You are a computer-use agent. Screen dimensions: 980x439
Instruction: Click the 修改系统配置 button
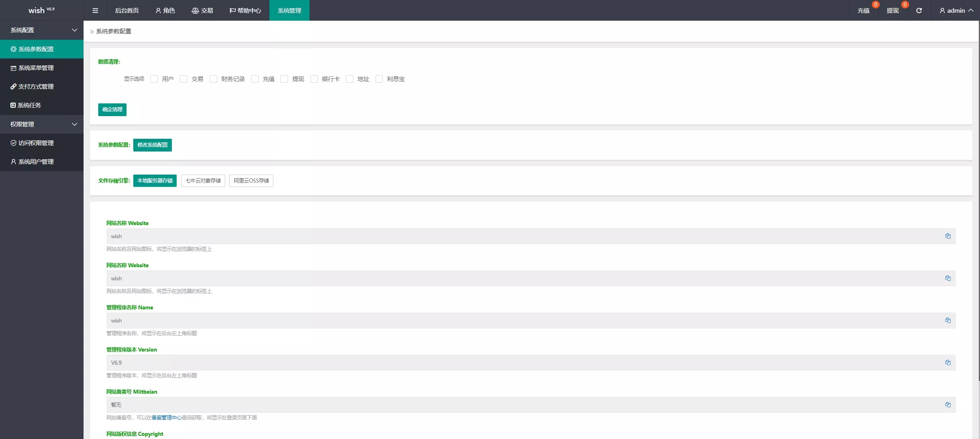(x=152, y=145)
